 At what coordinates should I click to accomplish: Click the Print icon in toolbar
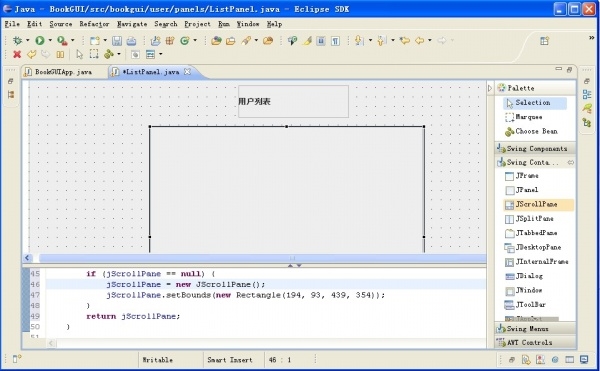pyautogui.click(x=131, y=41)
